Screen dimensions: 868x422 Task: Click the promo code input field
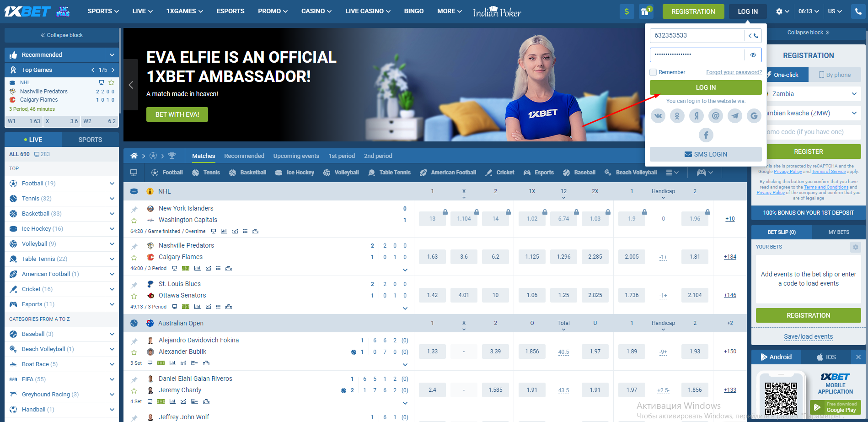coord(813,132)
